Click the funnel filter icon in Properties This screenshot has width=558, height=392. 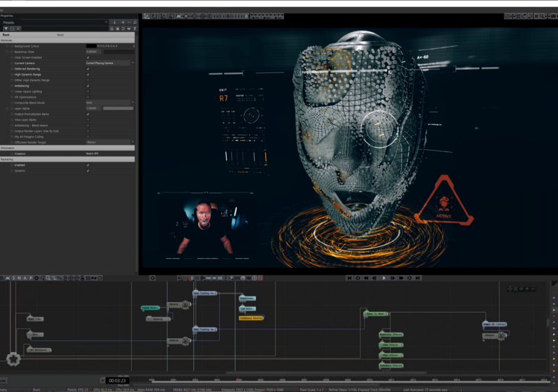click(x=6, y=28)
